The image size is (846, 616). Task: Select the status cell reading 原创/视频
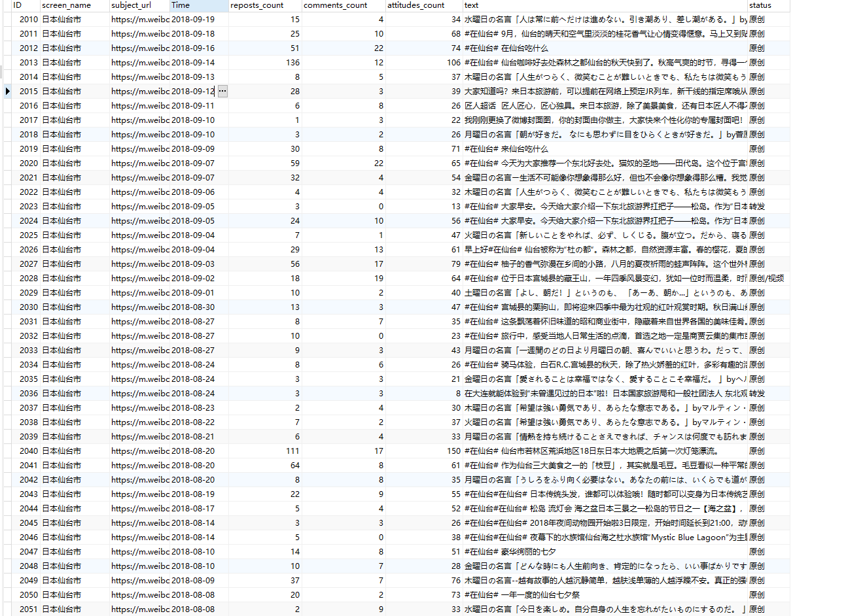coord(766,279)
